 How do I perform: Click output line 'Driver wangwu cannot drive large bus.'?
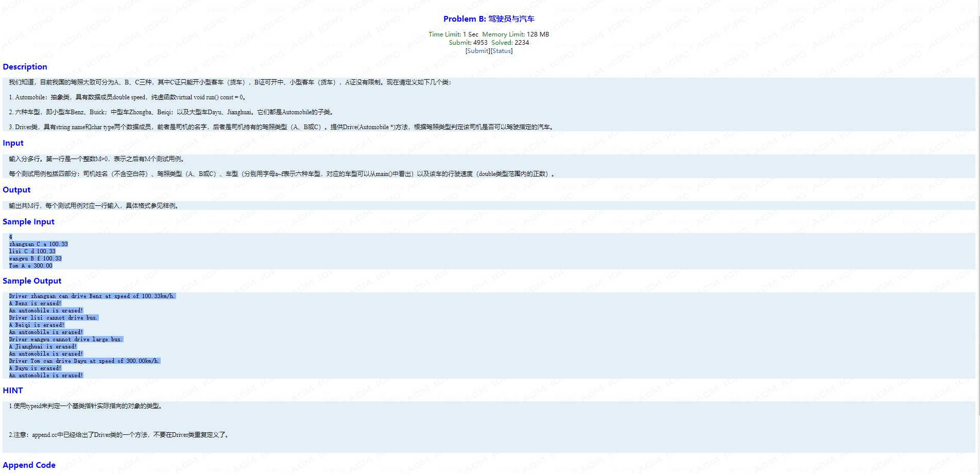tap(66, 340)
